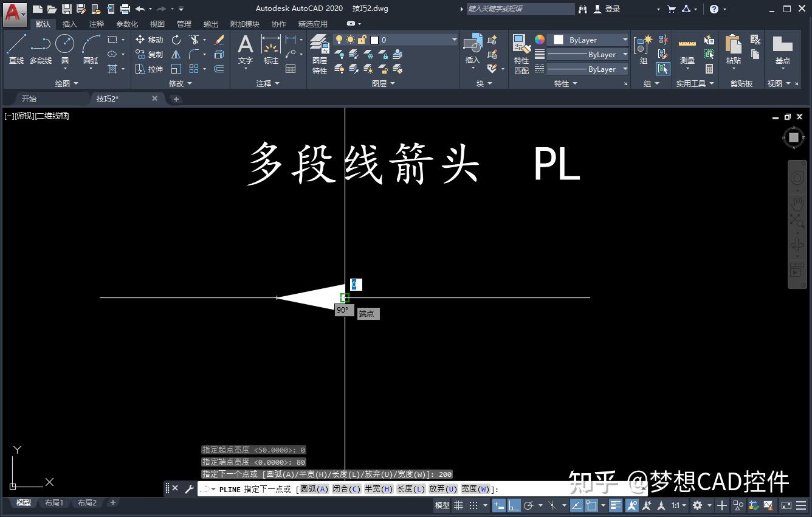Toggle object snap tracking in status bar
Viewport: 812px width, 517px height.
[576, 505]
